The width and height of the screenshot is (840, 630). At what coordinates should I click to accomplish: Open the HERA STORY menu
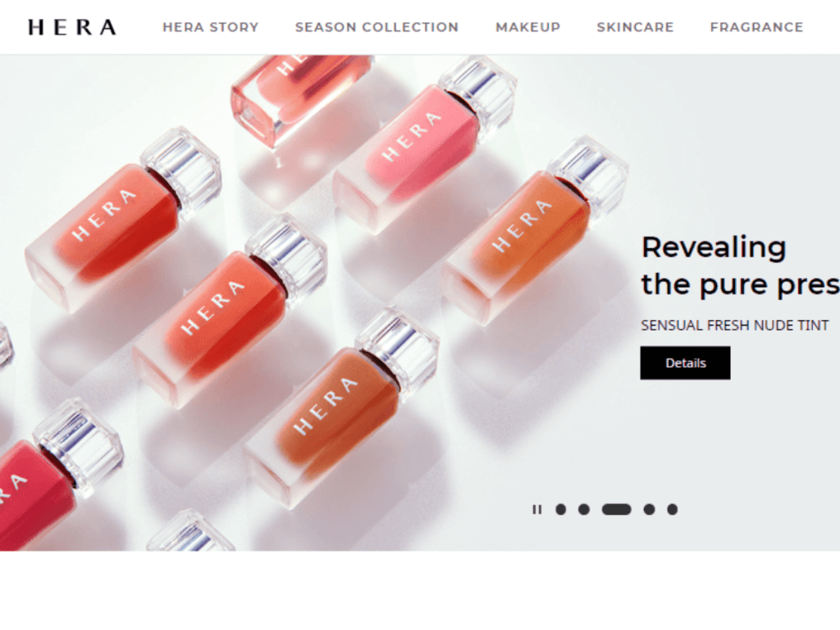[x=211, y=27]
